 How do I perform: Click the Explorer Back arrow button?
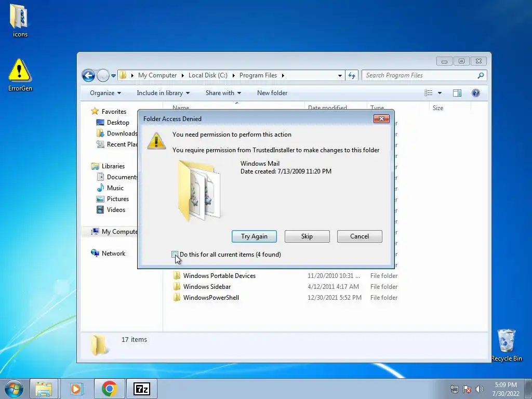88,75
